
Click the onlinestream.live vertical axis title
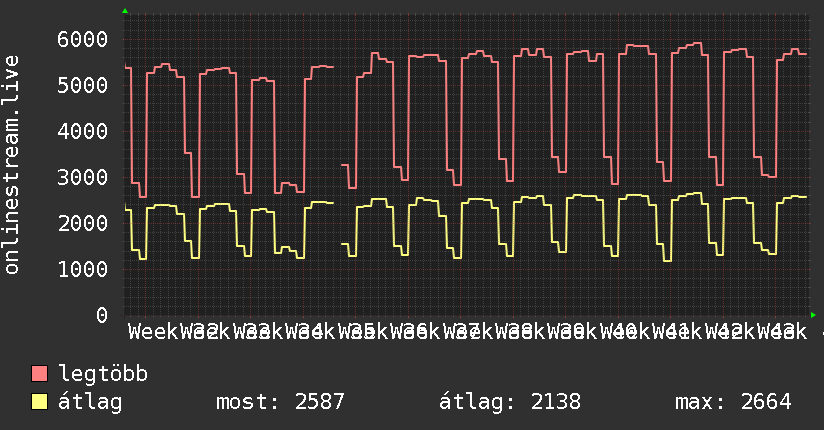[x=12, y=165]
